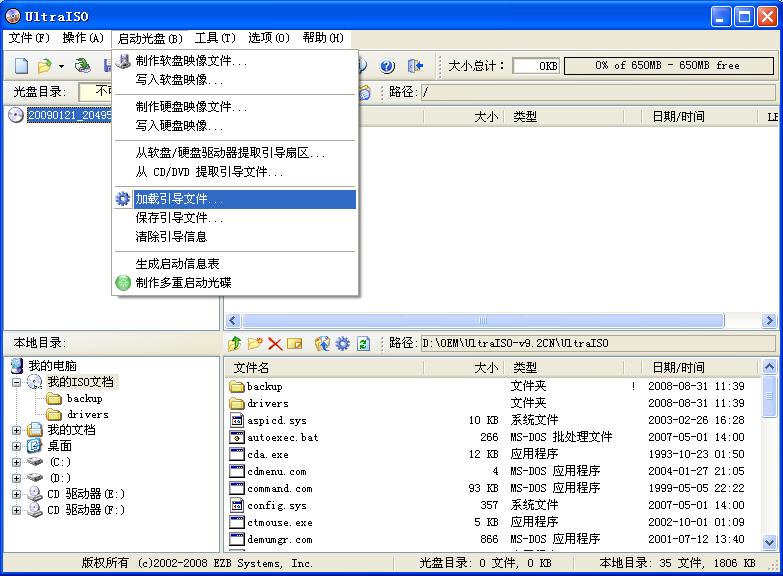Open the 帮助(H) menu

pos(323,38)
